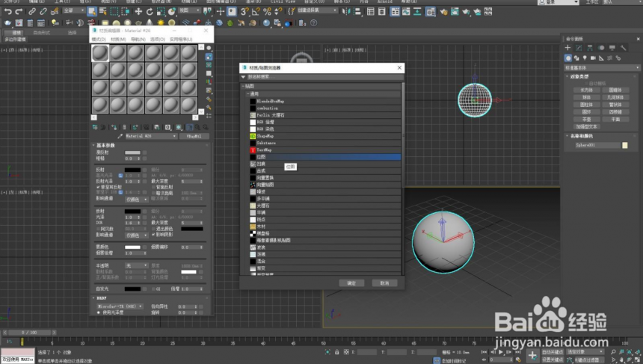The image size is (643, 364).
Task: Toggle the Percent Snap button
Action: [268, 11]
